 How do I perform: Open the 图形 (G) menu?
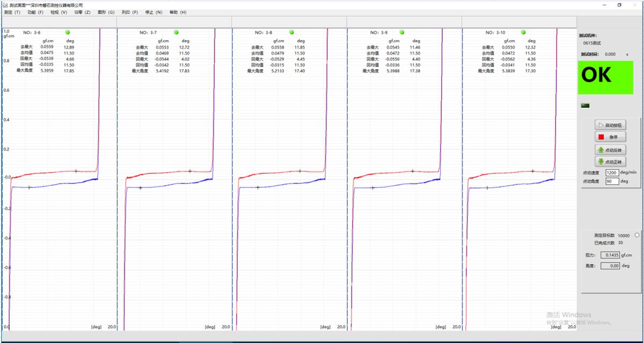click(106, 12)
